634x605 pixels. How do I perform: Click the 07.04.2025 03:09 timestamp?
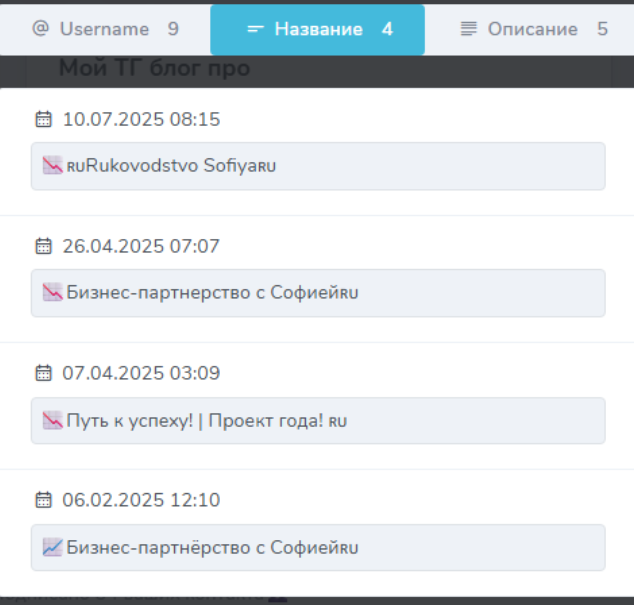(141, 373)
